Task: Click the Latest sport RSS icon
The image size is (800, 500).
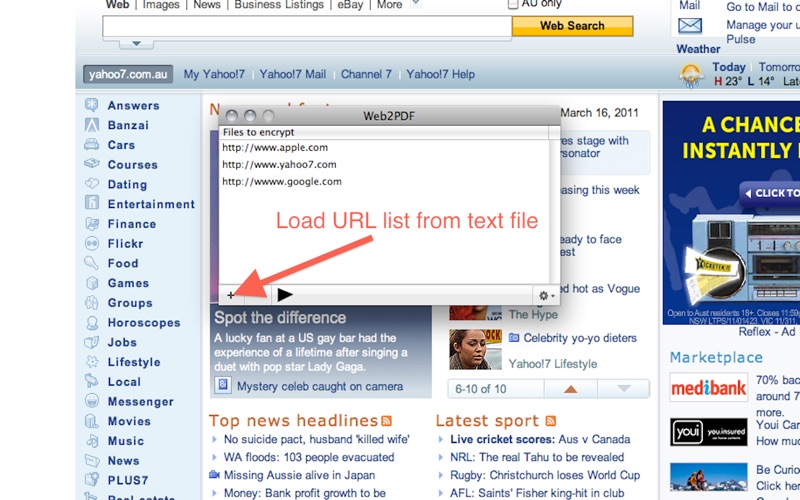Action: tap(551, 421)
